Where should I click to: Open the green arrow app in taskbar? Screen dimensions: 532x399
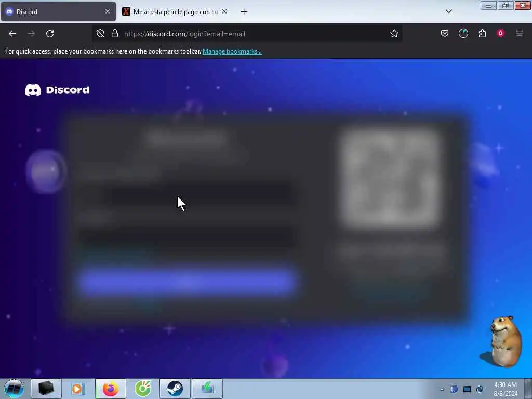207,389
